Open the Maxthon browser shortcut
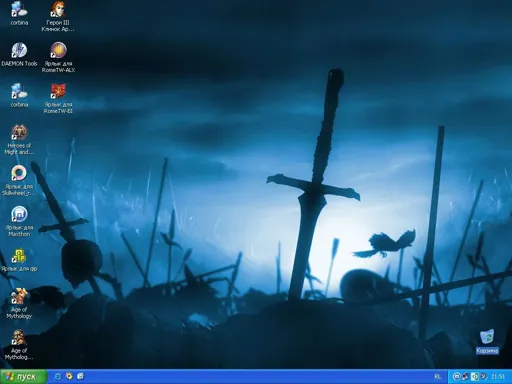The height and width of the screenshot is (384, 512). point(19,221)
